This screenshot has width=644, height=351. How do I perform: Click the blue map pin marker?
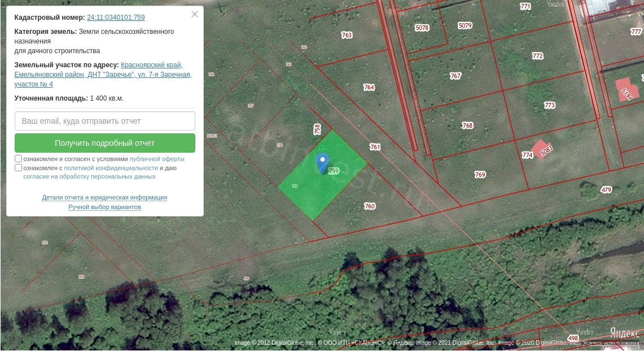click(322, 163)
